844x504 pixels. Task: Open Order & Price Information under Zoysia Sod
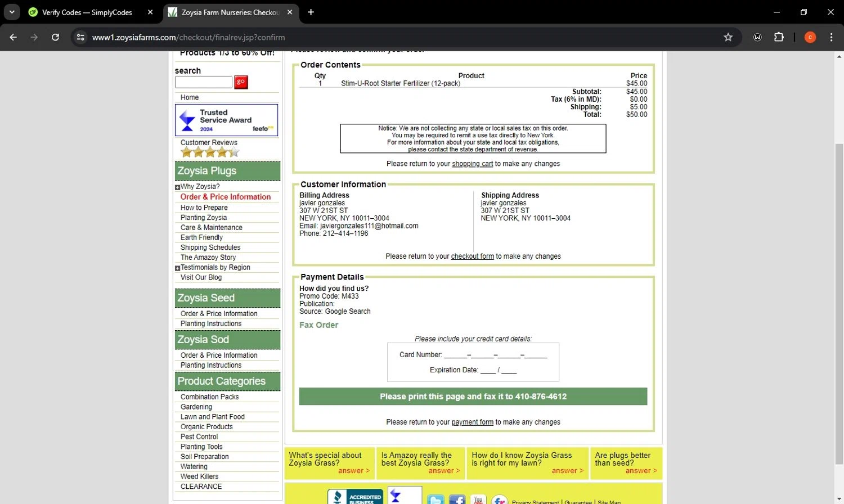pyautogui.click(x=219, y=355)
